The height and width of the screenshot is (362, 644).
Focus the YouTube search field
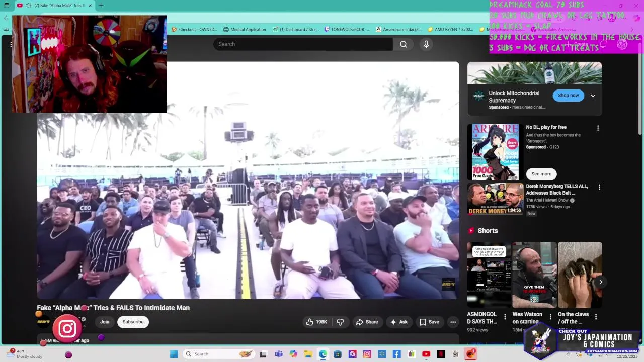point(303,44)
